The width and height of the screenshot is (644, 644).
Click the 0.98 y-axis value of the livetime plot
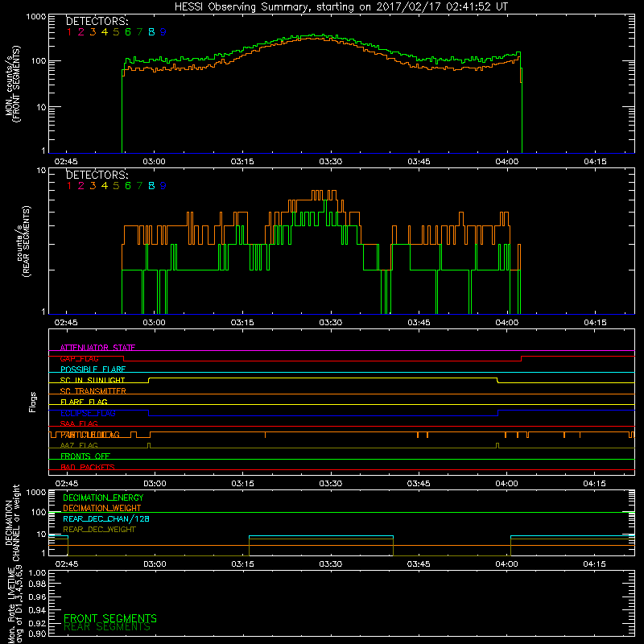(37, 584)
